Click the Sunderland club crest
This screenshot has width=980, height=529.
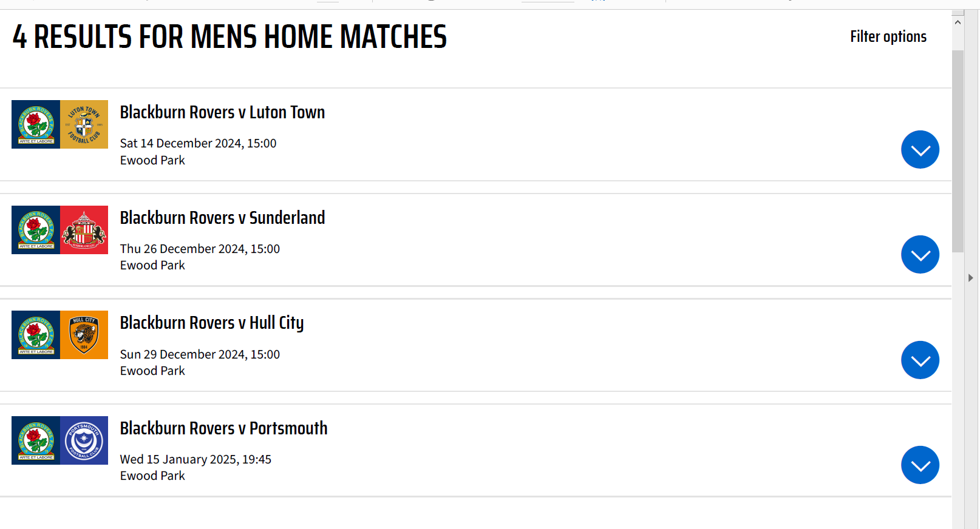tap(84, 230)
